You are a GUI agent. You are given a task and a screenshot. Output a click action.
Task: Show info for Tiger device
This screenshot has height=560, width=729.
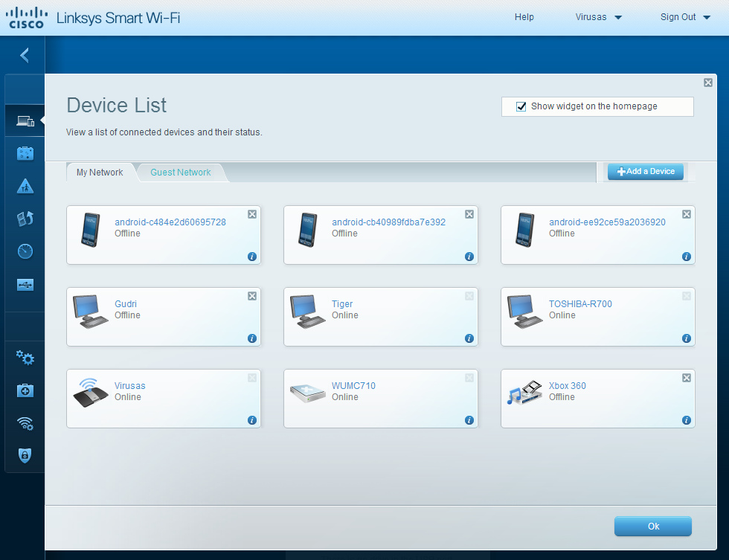point(469,338)
